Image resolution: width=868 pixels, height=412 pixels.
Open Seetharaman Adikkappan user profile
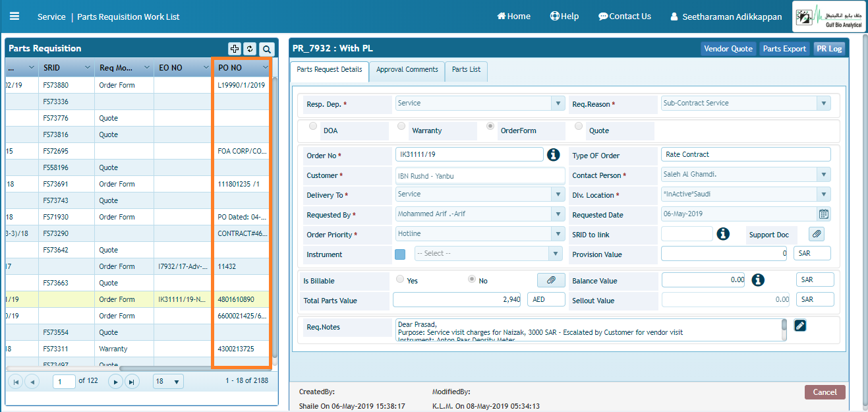726,16
